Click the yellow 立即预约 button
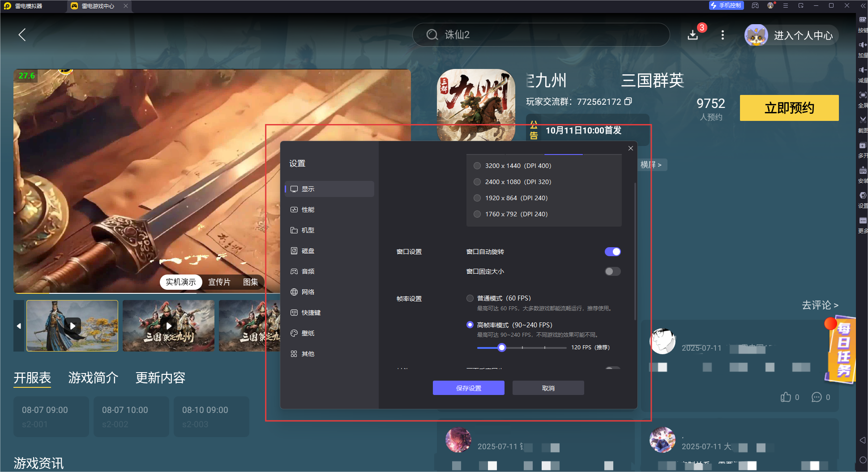This screenshot has width=868, height=472. 789,108
